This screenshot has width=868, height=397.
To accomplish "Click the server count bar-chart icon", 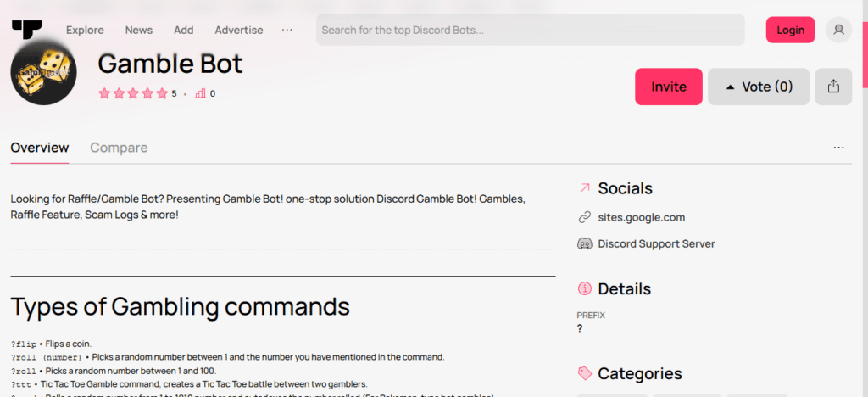I will click(x=200, y=93).
